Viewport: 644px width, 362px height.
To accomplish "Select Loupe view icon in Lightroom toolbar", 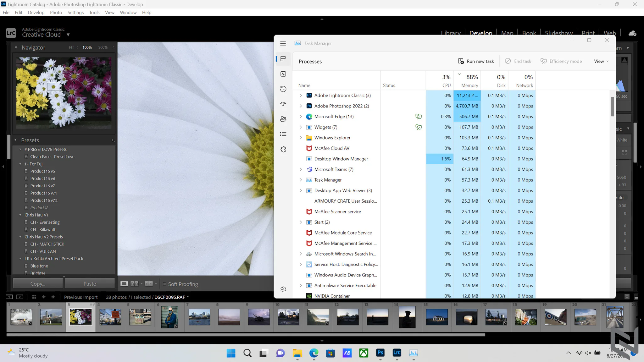I will [x=124, y=284].
